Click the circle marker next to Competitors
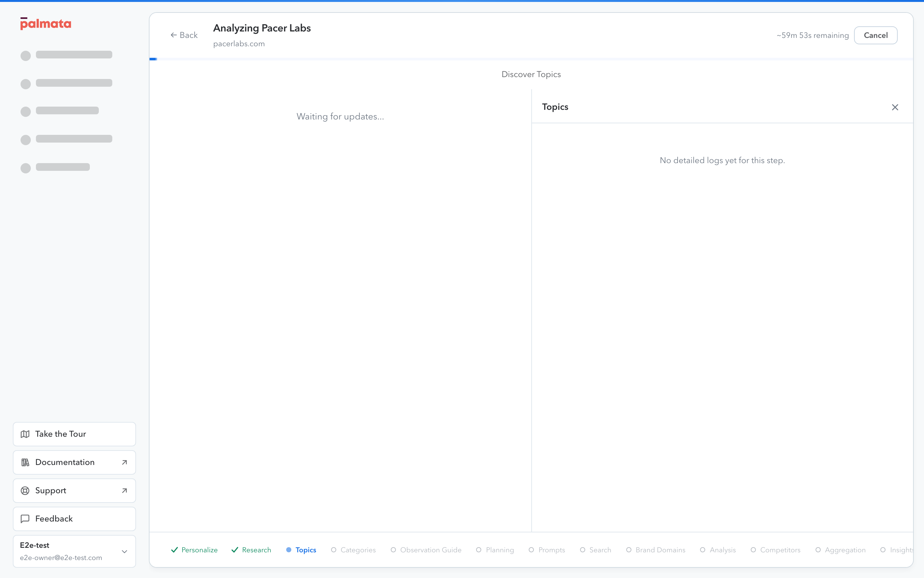Image resolution: width=924 pixels, height=578 pixels. click(x=753, y=550)
